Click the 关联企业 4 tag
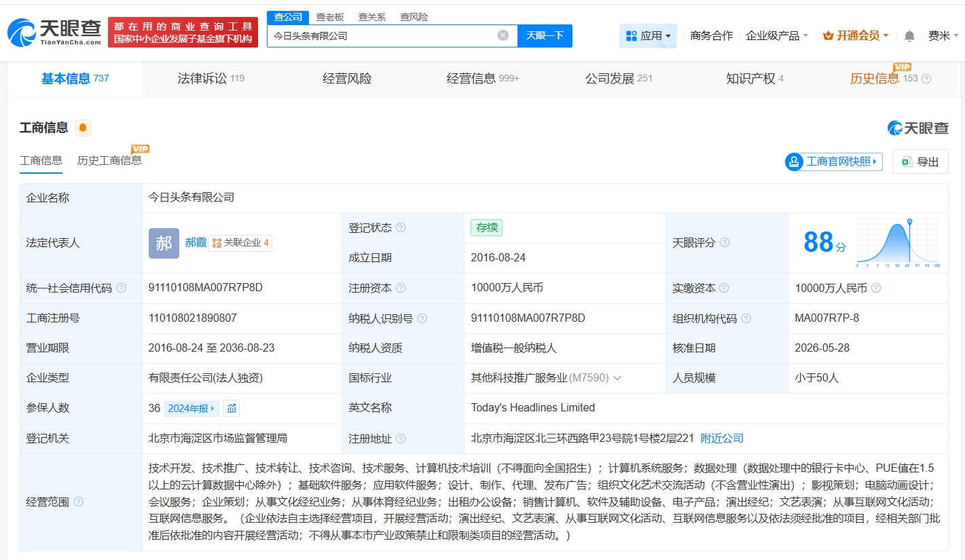Screen dimensions: 965x560 (240, 242)
